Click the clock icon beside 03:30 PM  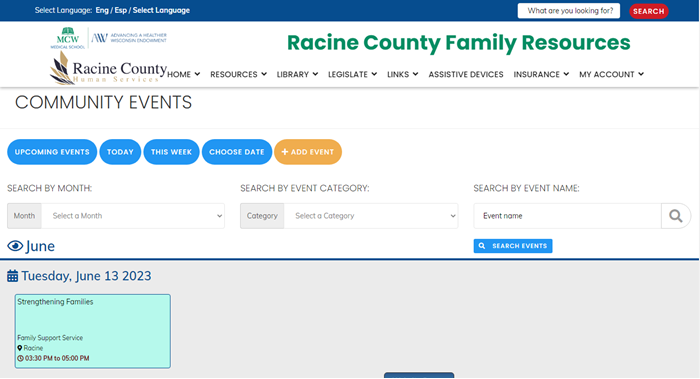click(x=20, y=358)
